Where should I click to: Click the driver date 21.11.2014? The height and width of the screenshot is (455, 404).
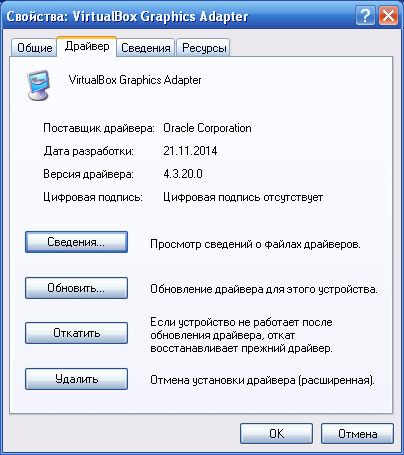190,151
